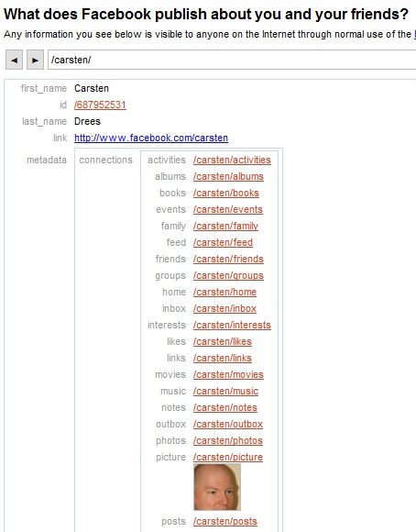Open the /carsten/books link
Image resolution: width=416 pixels, height=532 pixels.
tap(226, 193)
